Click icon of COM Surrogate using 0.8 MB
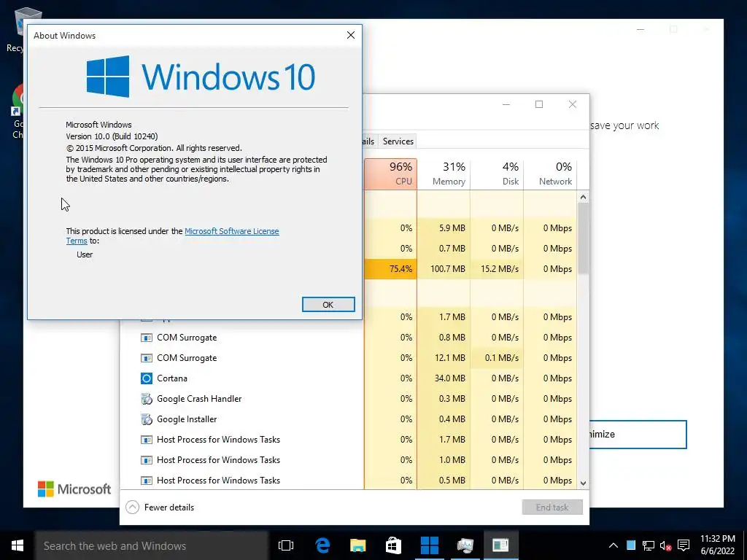Viewport: 747px width, 560px height. [x=147, y=338]
